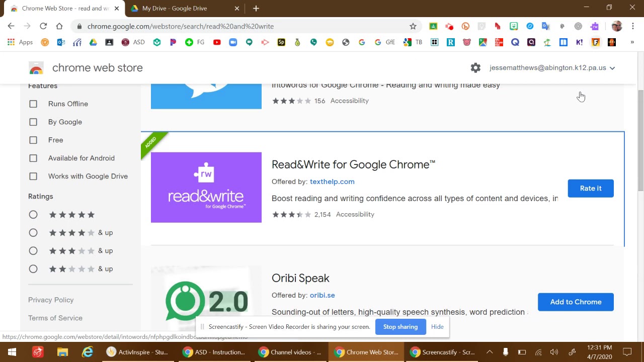Select the five-star rating filter
644x362 pixels.
point(33,215)
